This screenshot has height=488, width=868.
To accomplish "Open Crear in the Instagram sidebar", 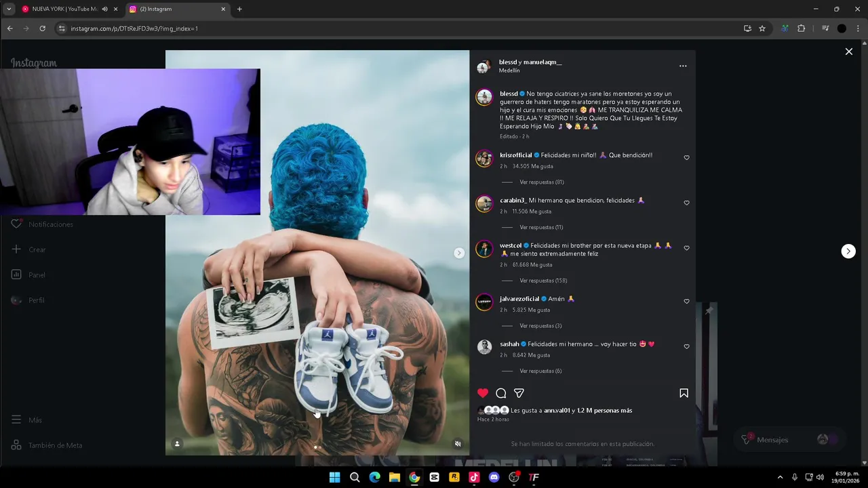I will [28, 249].
